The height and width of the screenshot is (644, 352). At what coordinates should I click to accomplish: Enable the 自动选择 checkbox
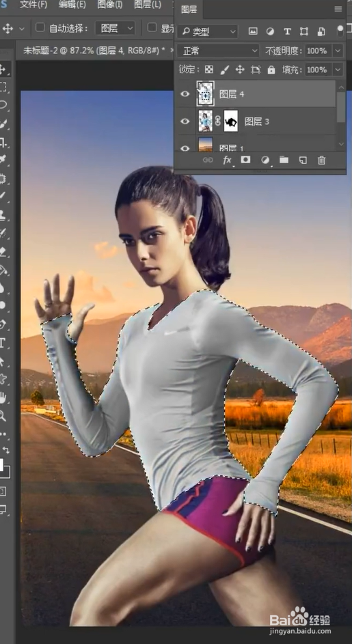point(40,27)
